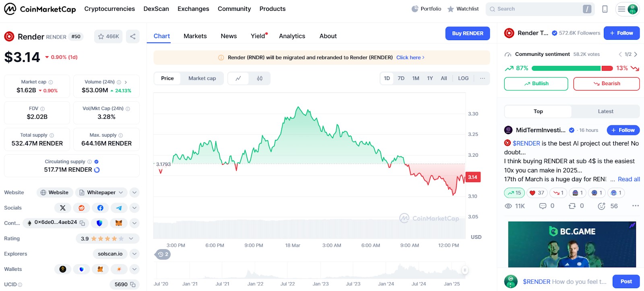
Task: Switch community feed to Latest
Action: click(x=605, y=111)
